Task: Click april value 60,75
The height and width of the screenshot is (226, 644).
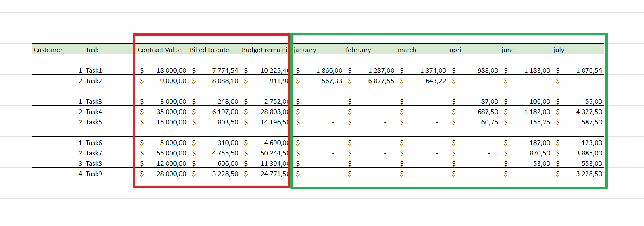Action: [474, 121]
